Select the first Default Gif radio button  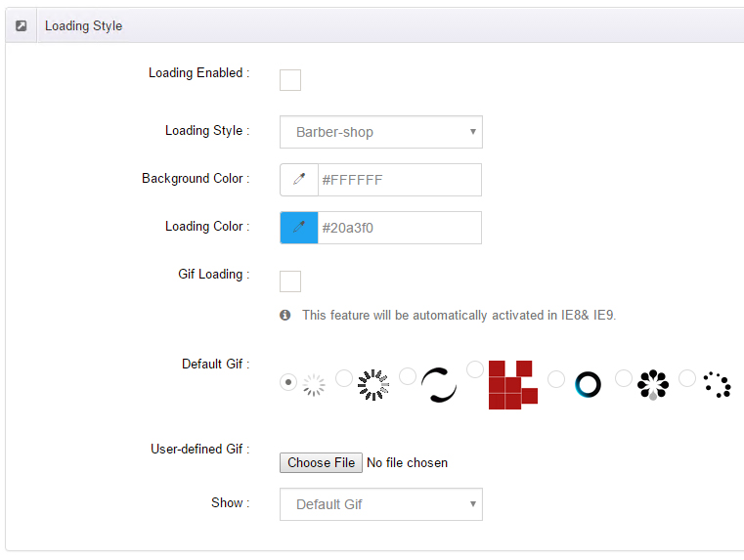pos(288,382)
